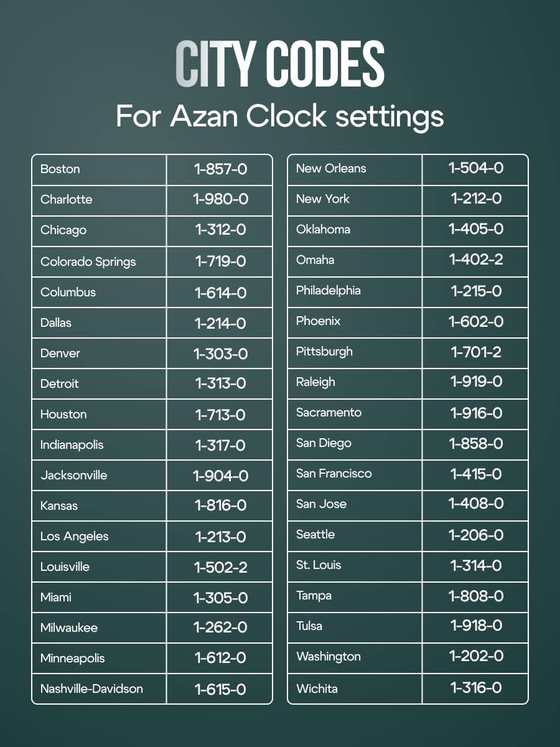Select Pittsburgh code 1-701-2
This screenshot has height=747, width=560.
[x=476, y=352]
